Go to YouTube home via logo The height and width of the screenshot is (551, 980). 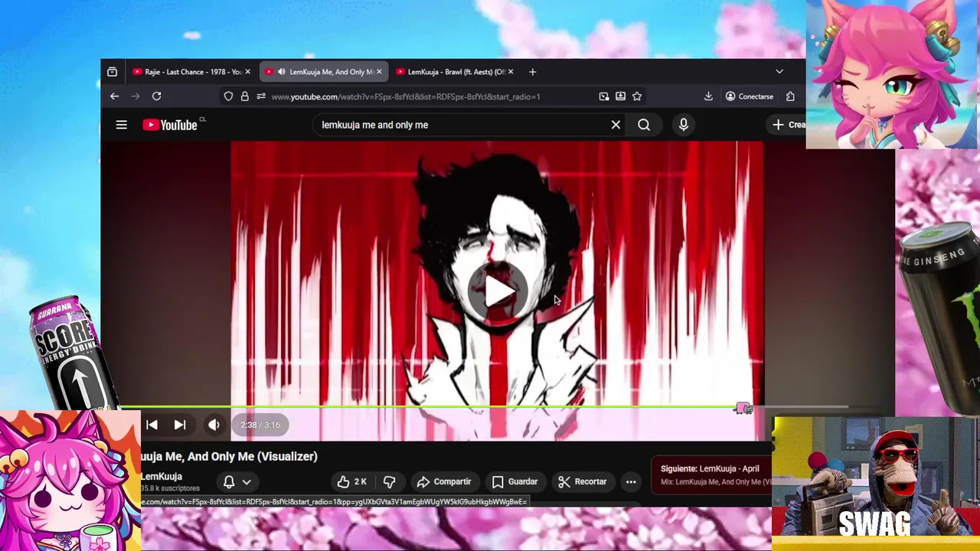169,125
